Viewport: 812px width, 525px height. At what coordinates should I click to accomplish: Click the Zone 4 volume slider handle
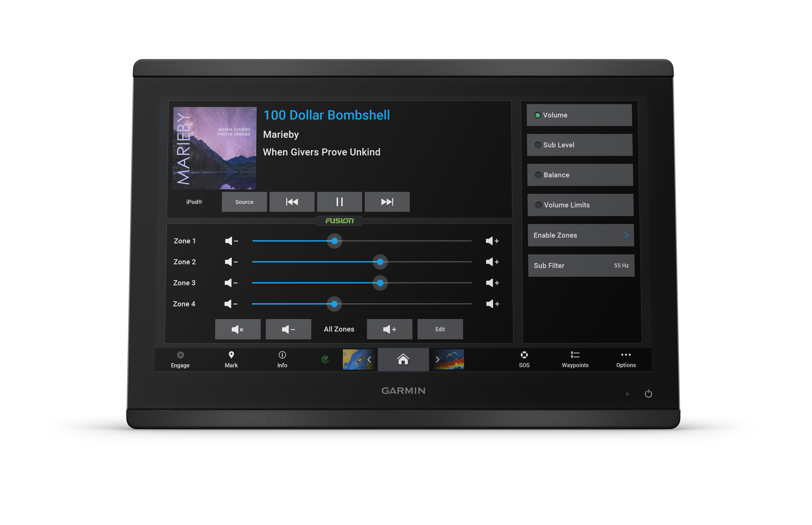[334, 304]
